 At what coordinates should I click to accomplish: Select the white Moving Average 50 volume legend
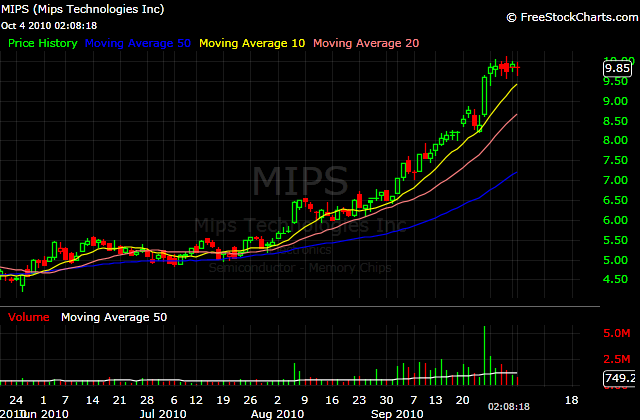pyautogui.click(x=114, y=317)
